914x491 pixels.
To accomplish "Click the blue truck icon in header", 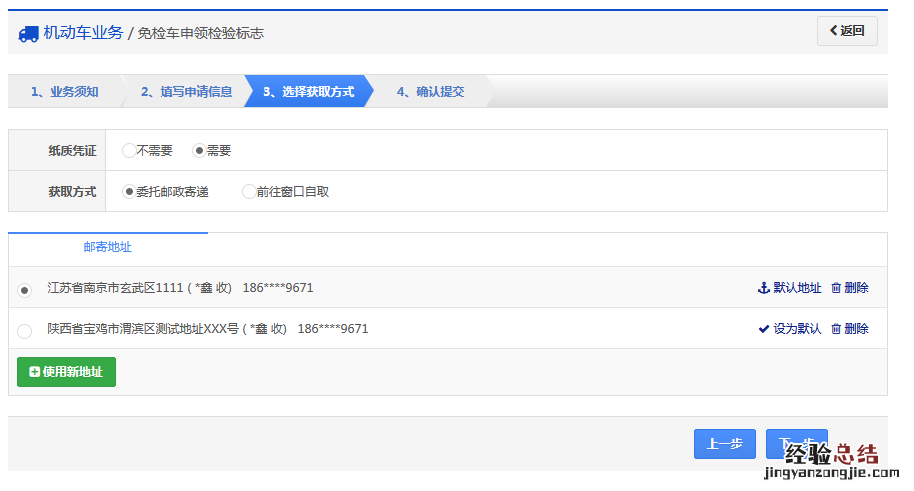I will coord(28,34).
